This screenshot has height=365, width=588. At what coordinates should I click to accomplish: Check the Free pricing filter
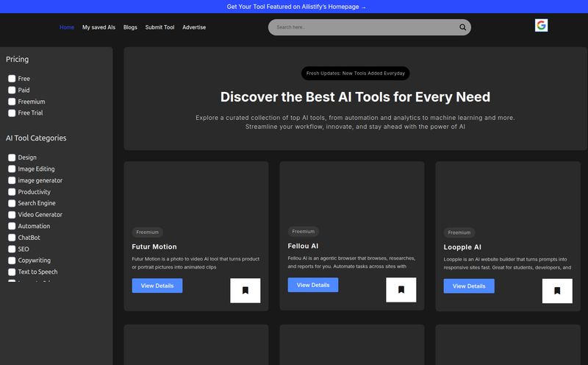pos(12,79)
